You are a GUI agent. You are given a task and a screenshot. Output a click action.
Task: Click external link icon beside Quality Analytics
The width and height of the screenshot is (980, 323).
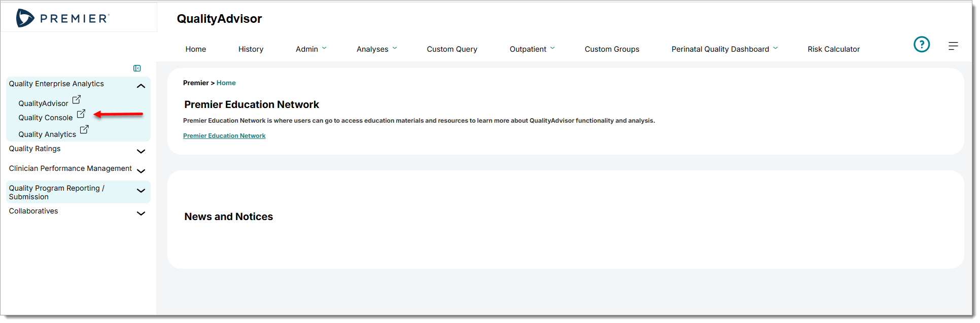(84, 130)
